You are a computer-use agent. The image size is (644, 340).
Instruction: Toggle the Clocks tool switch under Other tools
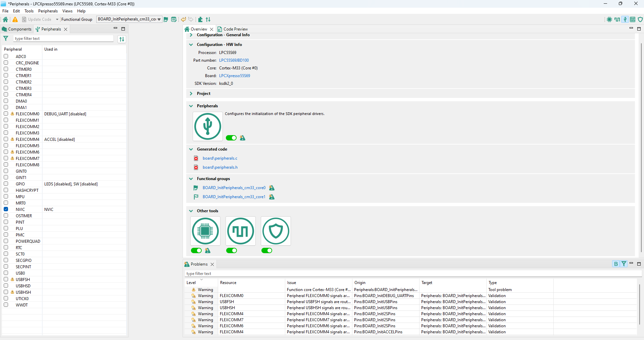232,250
